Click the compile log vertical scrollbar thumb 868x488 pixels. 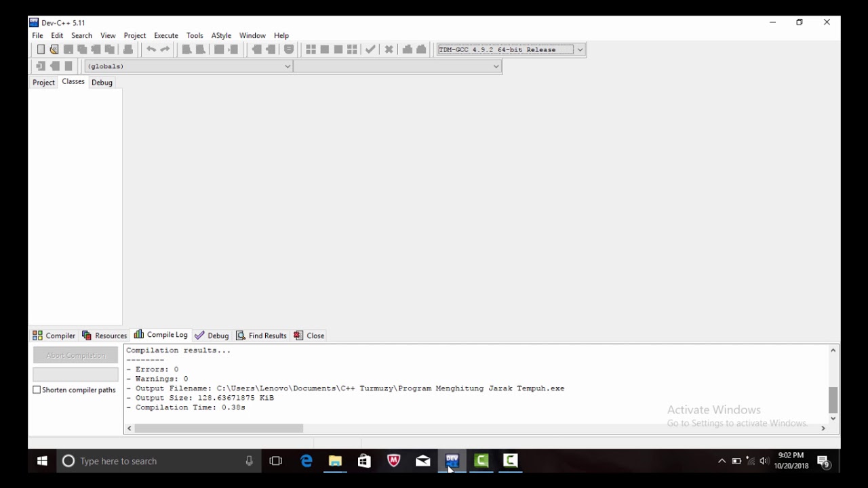833,400
